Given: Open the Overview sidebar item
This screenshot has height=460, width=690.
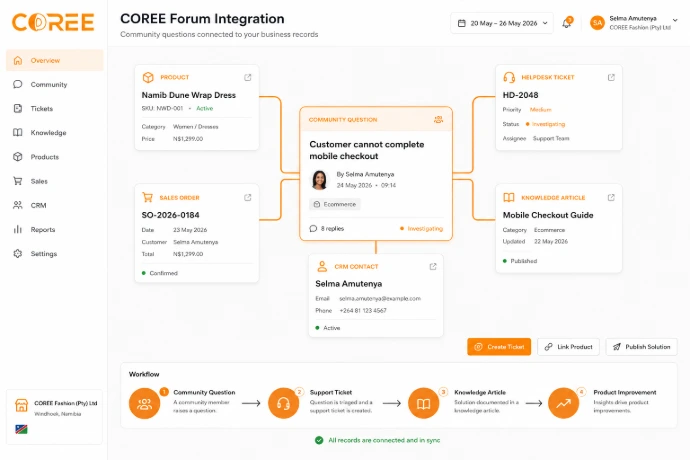Looking at the screenshot, I should point(55,60).
